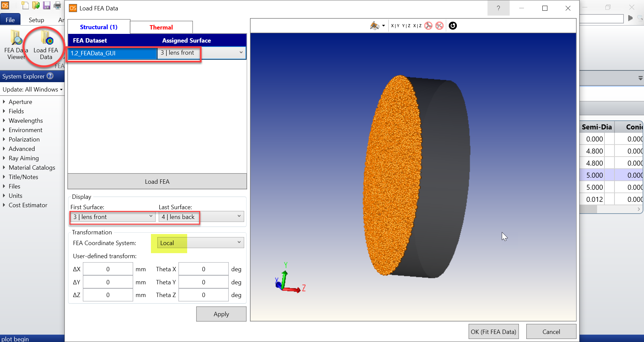Viewport: 644px width, 342px height.
Task: Expand the Aperture tree item
Action: pyautogui.click(x=4, y=102)
